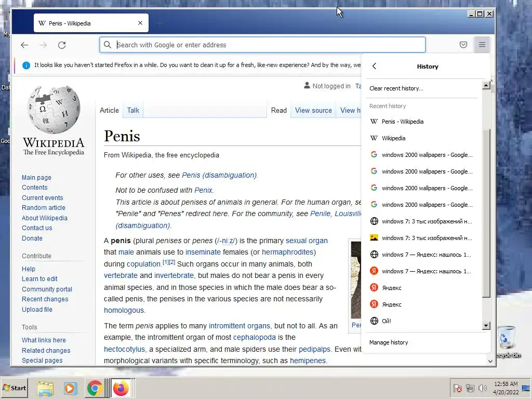Open the Upload file link
Viewport: 532px width, 399px height.
37,310
